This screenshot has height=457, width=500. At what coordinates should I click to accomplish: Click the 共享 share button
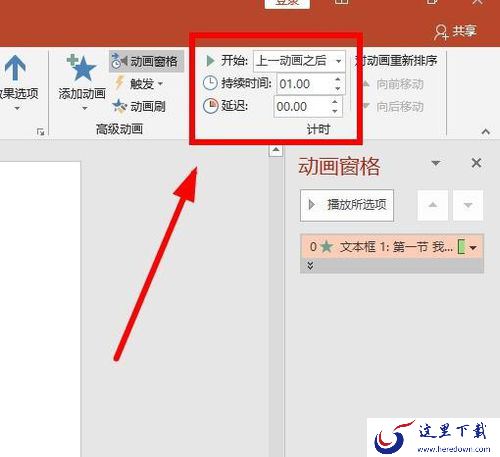tap(456, 31)
